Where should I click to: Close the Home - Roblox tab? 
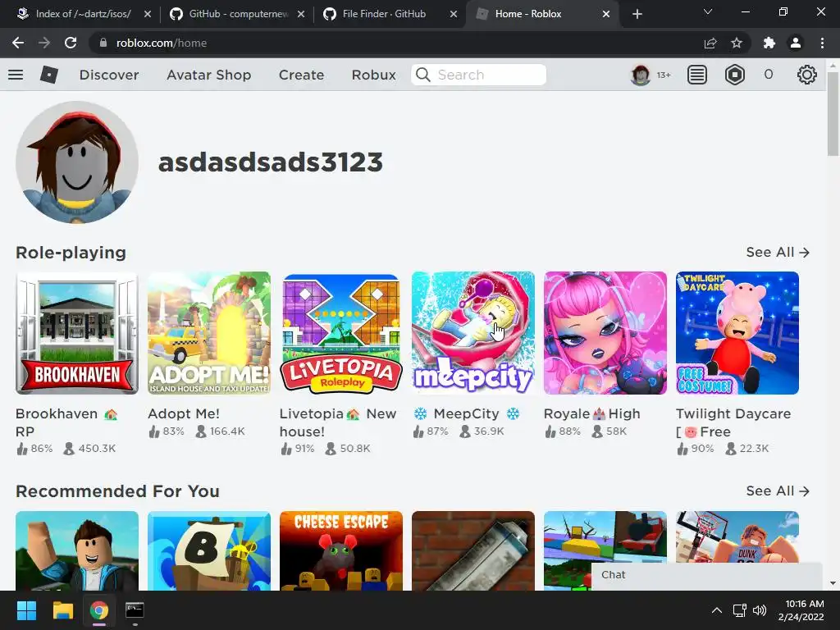pyautogui.click(x=606, y=14)
